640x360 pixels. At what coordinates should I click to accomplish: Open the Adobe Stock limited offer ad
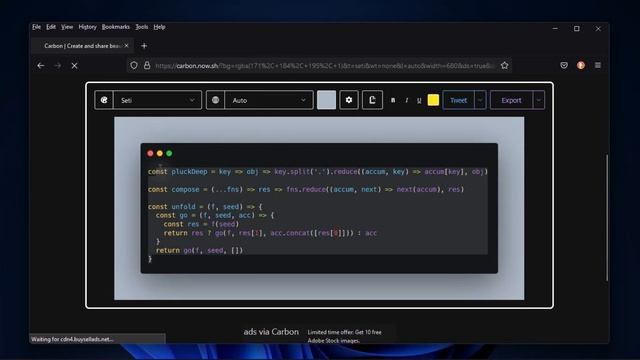click(344, 336)
